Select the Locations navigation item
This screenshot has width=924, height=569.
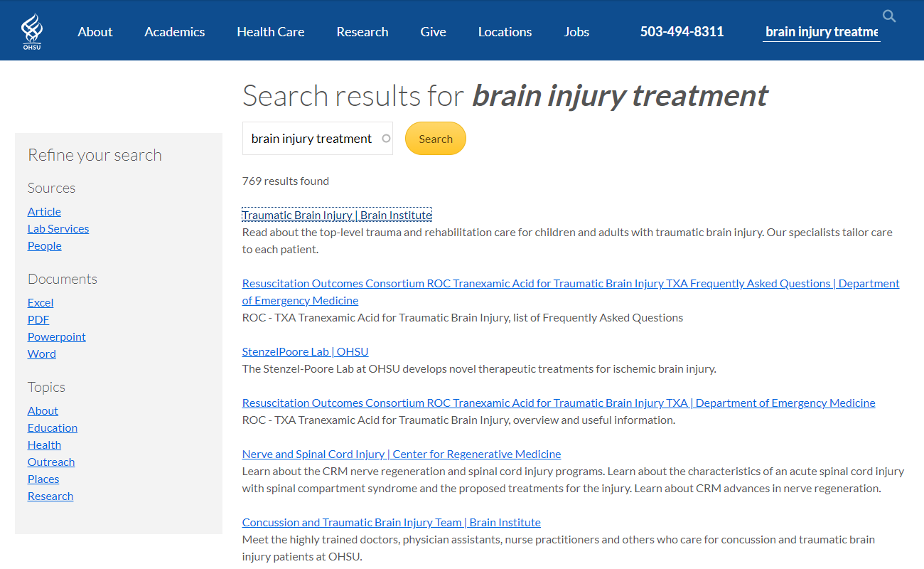[x=505, y=32]
